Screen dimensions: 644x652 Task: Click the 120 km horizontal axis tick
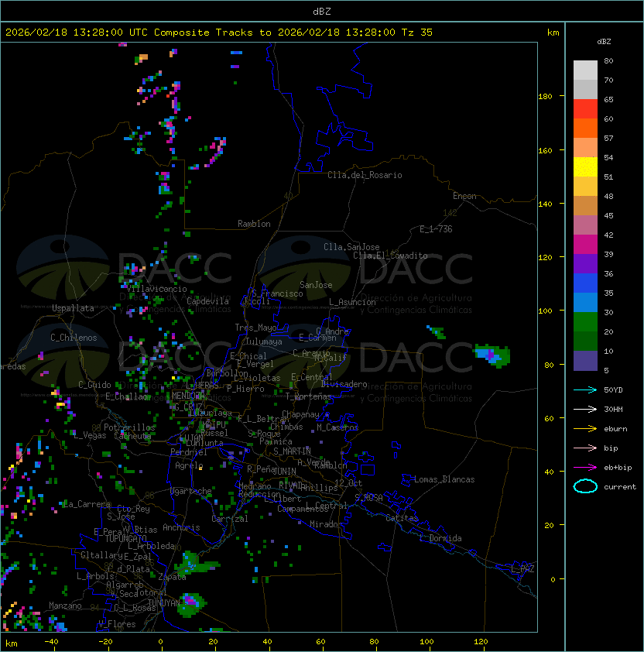(481, 642)
